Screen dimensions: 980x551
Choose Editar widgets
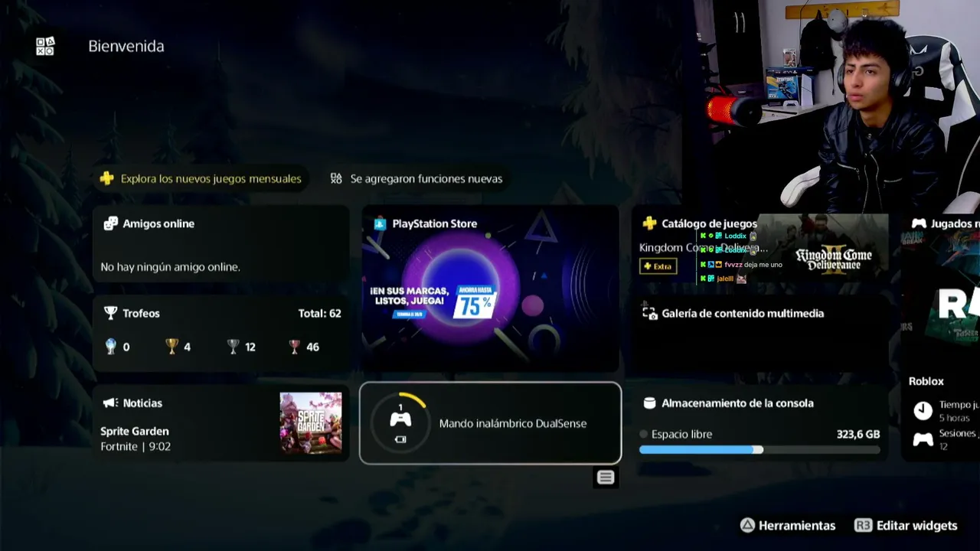pyautogui.click(x=917, y=526)
